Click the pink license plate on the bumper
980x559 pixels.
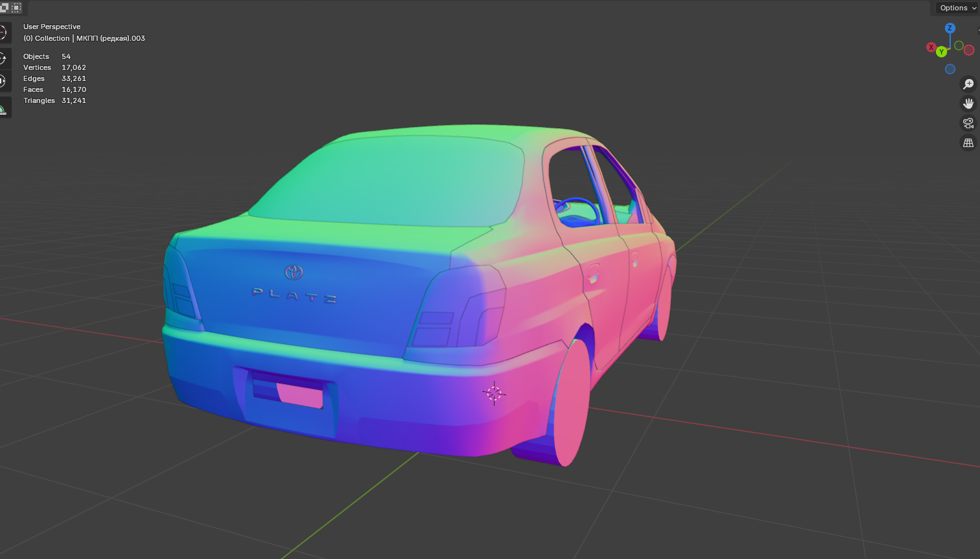click(299, 395)
